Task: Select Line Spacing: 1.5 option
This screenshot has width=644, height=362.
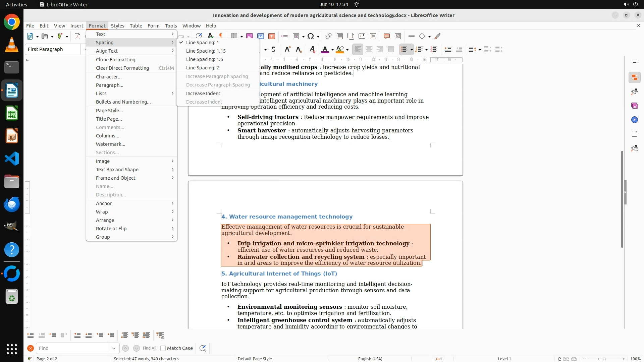Action: click(x=205, y=59)
